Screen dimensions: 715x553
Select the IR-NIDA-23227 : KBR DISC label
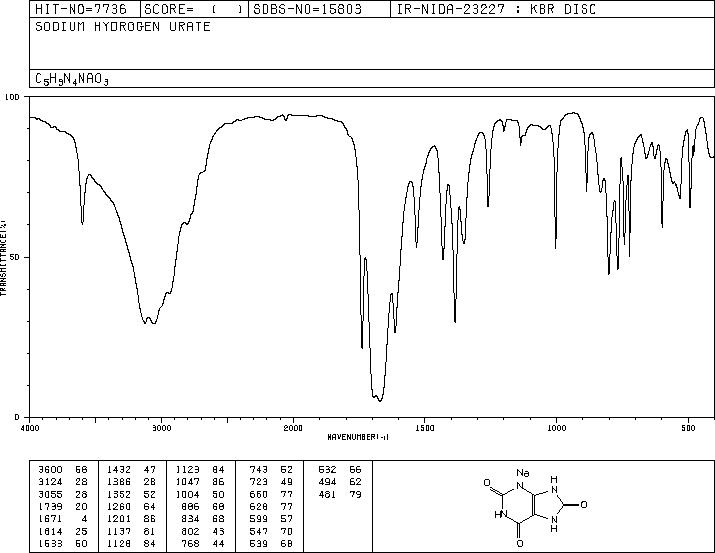coord(496,9)
